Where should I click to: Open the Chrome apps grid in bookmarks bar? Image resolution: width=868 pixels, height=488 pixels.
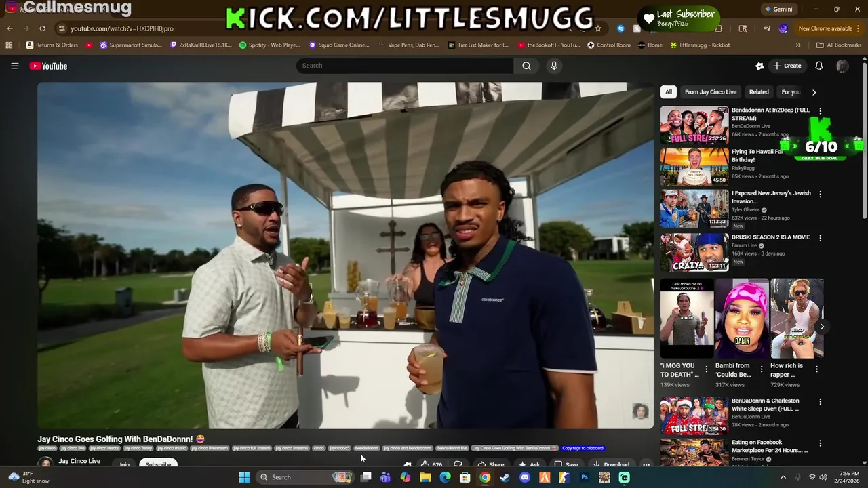9,45
